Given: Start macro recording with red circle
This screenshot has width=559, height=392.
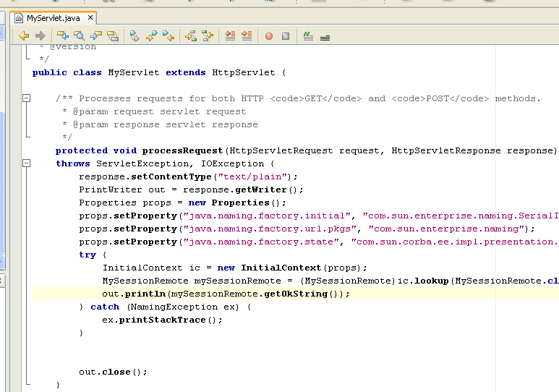Looking at the screenshot, I should pyautogui.click(x=269, y=35).
